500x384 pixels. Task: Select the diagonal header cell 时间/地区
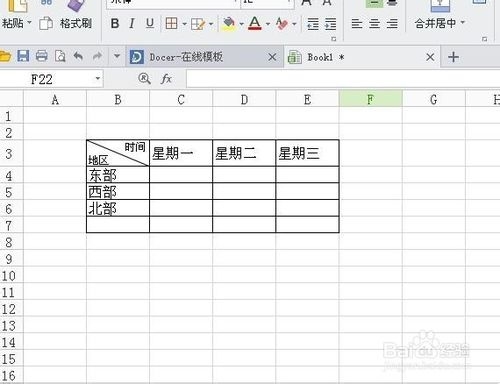pyautogui.click(x=118, y=153)
